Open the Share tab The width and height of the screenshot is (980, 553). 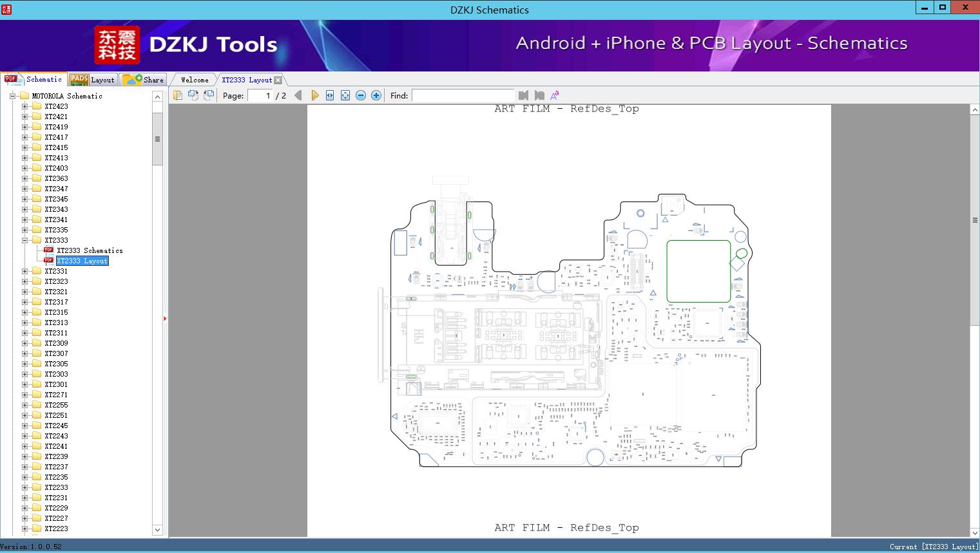point(143,79)
